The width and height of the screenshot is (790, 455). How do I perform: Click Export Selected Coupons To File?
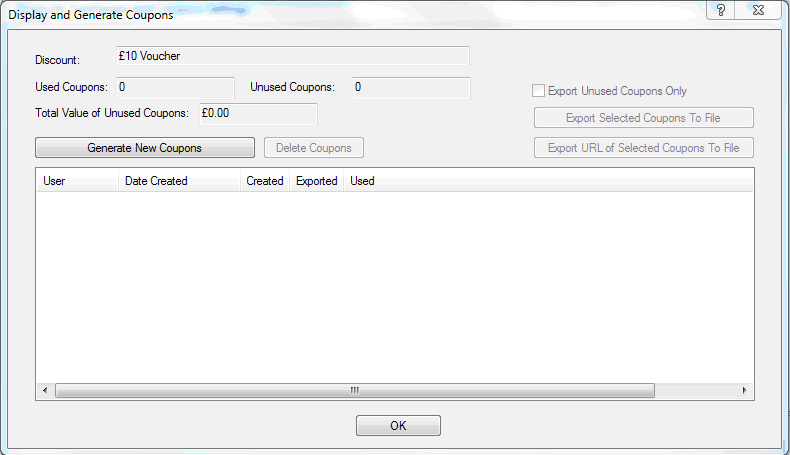coord(643,118)
